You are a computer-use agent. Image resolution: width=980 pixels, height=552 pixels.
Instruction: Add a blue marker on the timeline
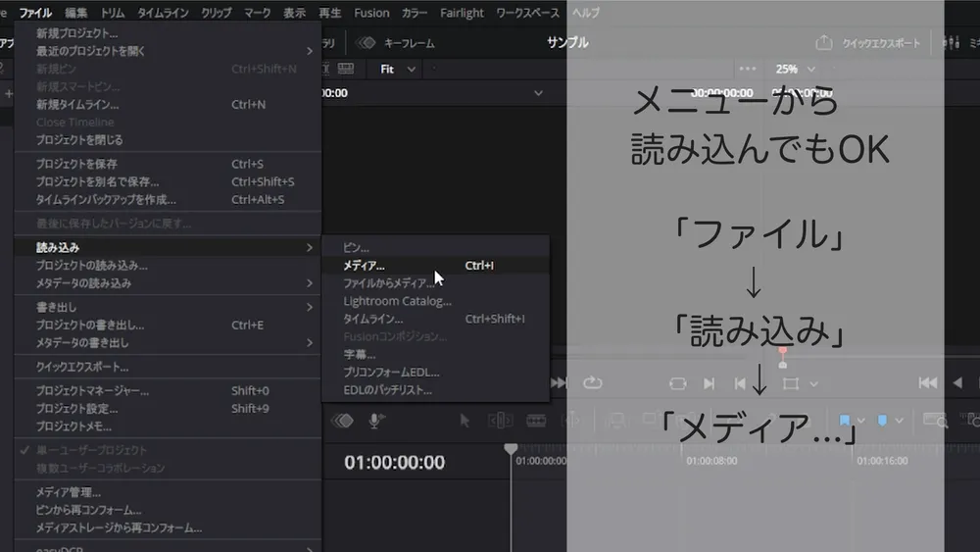pyautogui.click(x=883, y=420)
